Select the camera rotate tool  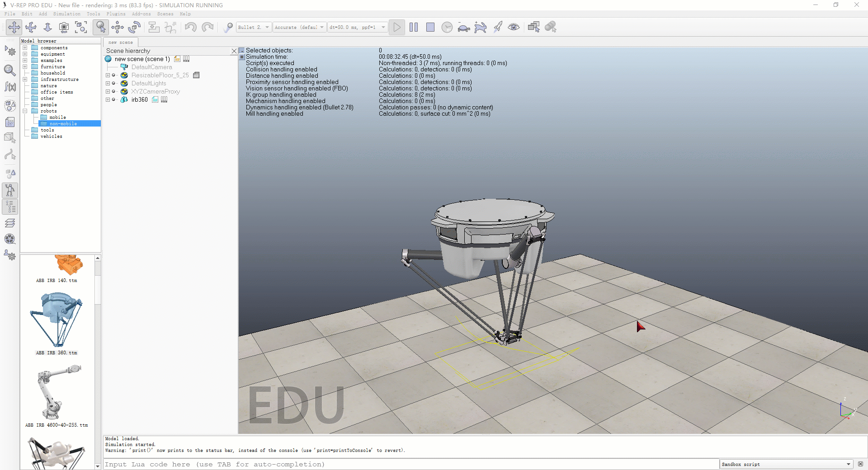pos(31,27)
